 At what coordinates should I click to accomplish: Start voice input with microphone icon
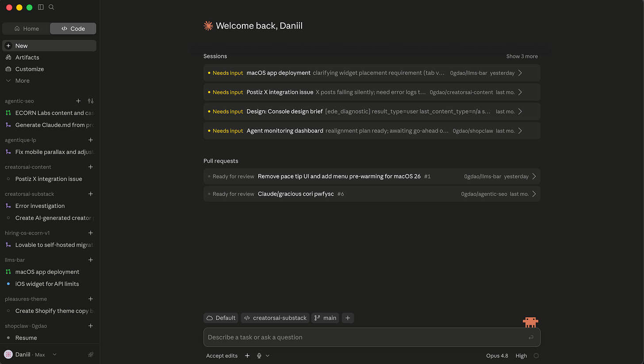259,356
